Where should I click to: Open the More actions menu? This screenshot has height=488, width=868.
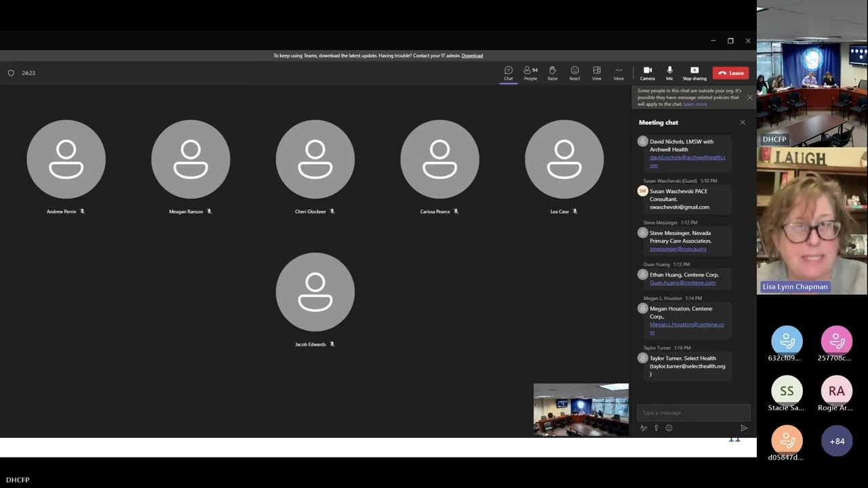618,73
